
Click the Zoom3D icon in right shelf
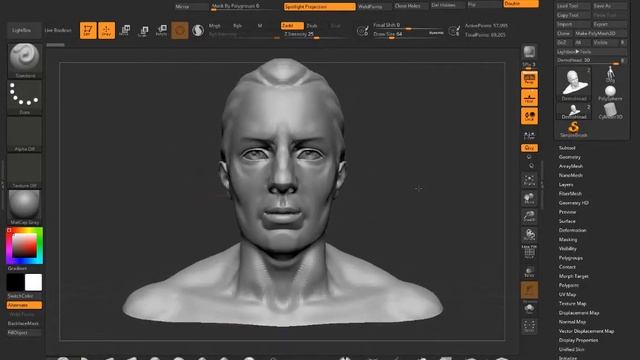529,217
